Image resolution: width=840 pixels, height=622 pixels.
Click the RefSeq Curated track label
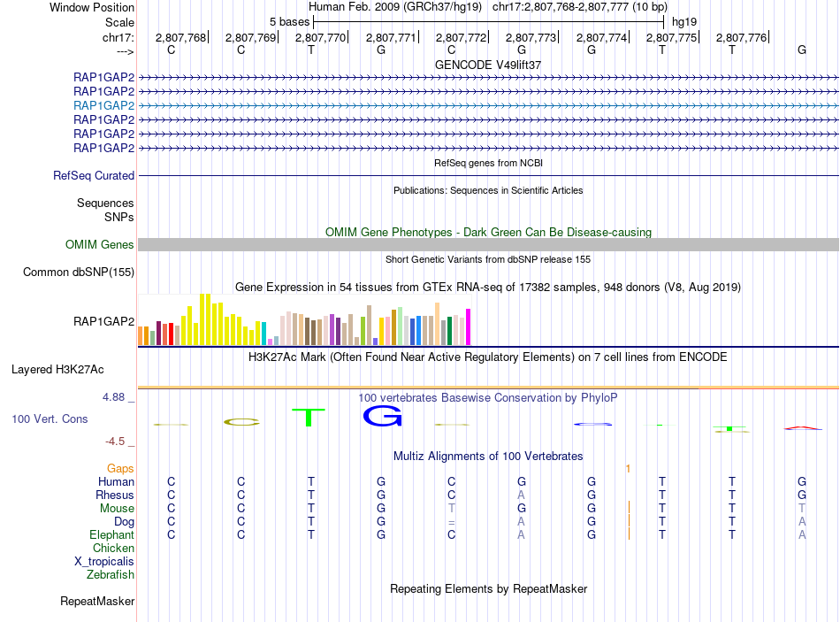coord(94,175)
